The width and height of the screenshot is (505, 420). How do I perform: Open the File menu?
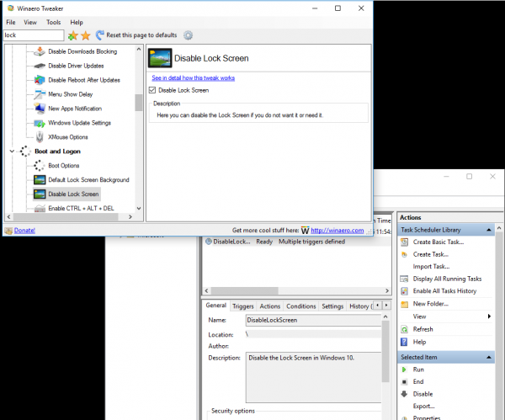coord(11,22)
